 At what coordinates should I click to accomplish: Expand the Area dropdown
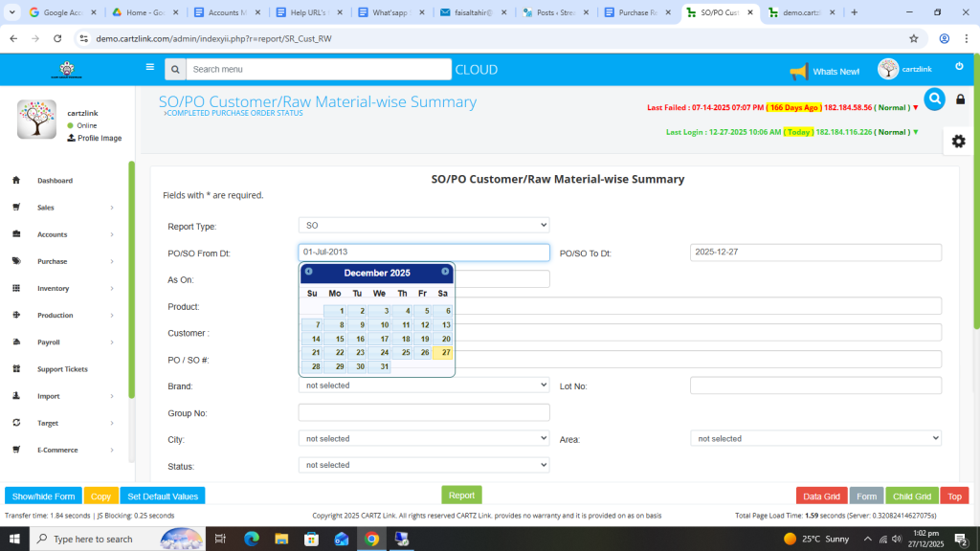pos(815,438)
